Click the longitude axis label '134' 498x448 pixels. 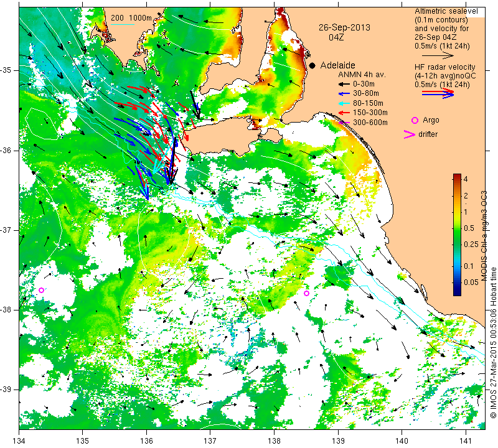[x=19, y=441]
